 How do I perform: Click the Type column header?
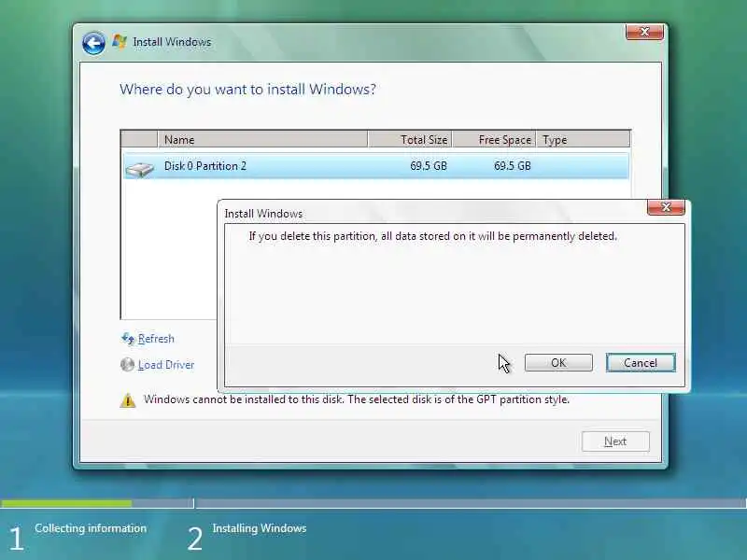(583, 139)
